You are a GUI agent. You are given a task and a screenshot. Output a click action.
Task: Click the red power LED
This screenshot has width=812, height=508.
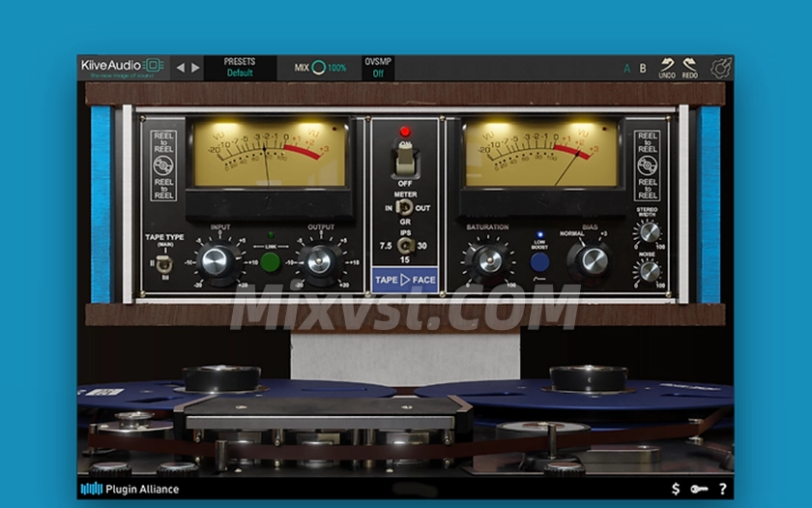(405, 132)
